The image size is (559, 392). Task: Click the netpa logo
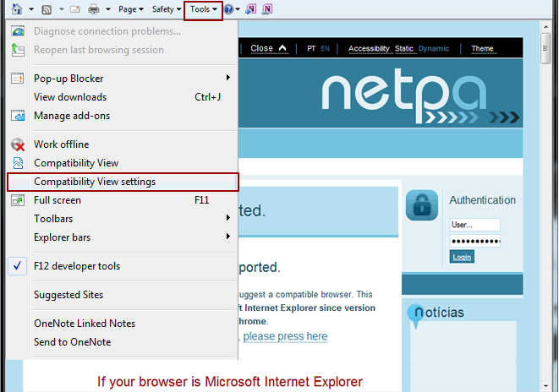(x=420, y=95)
